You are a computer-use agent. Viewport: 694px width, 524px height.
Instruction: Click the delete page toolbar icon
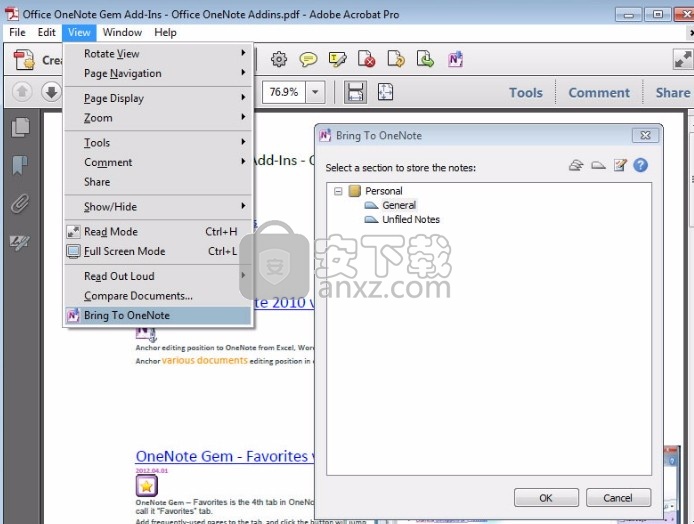click(366, 59)
